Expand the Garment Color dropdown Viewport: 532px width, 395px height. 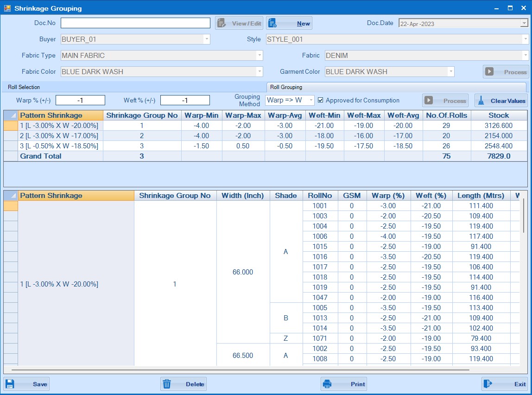coord(450,72)
